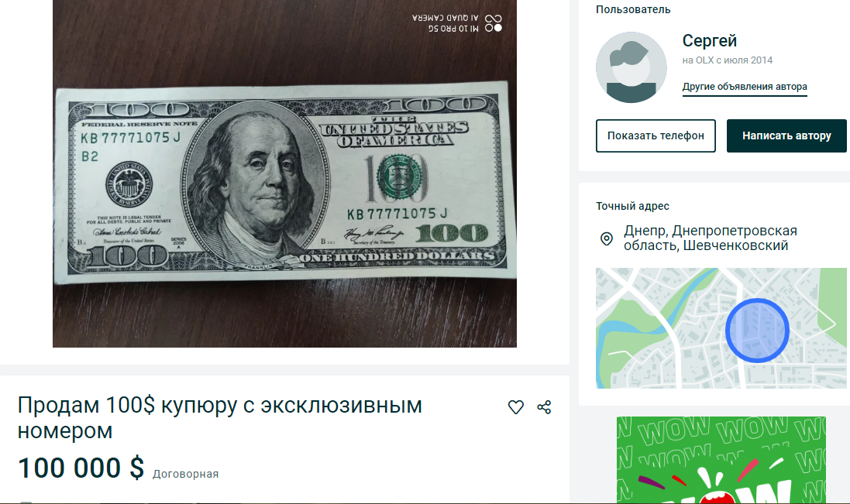Click the blue location circle on map
This screenshot has width=850, height=504.
757,331
